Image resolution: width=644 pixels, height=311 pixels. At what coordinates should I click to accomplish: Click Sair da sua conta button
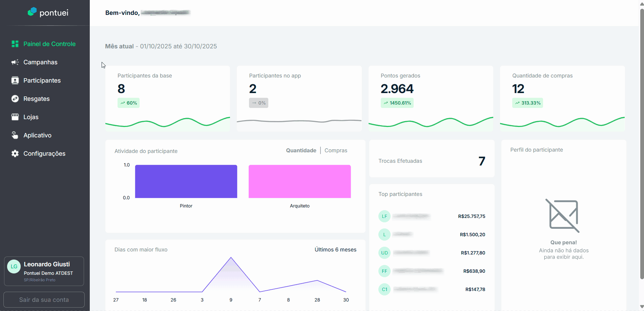point(44,300)
